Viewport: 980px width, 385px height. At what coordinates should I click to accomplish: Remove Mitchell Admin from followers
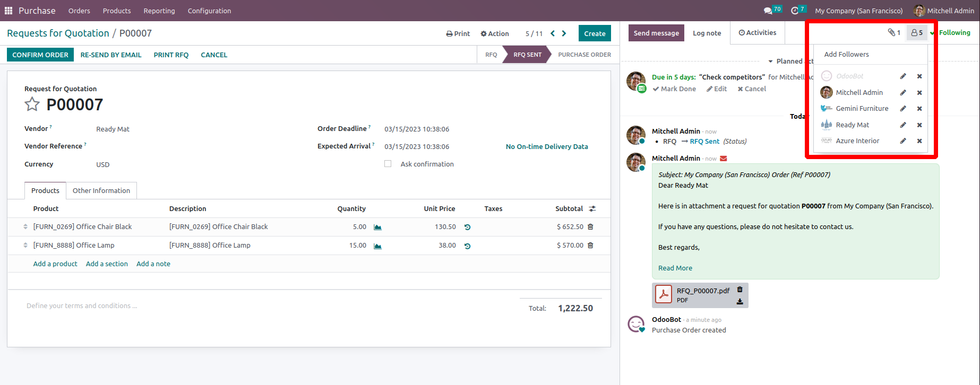(x=919, y=93)
